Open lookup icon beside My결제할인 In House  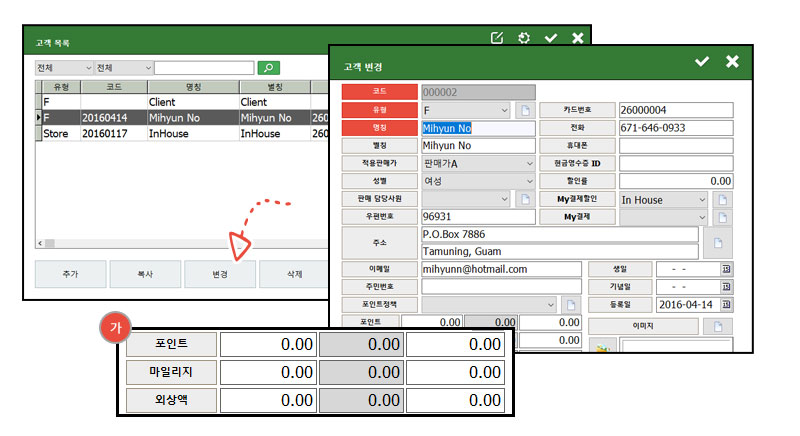(722, 199)
